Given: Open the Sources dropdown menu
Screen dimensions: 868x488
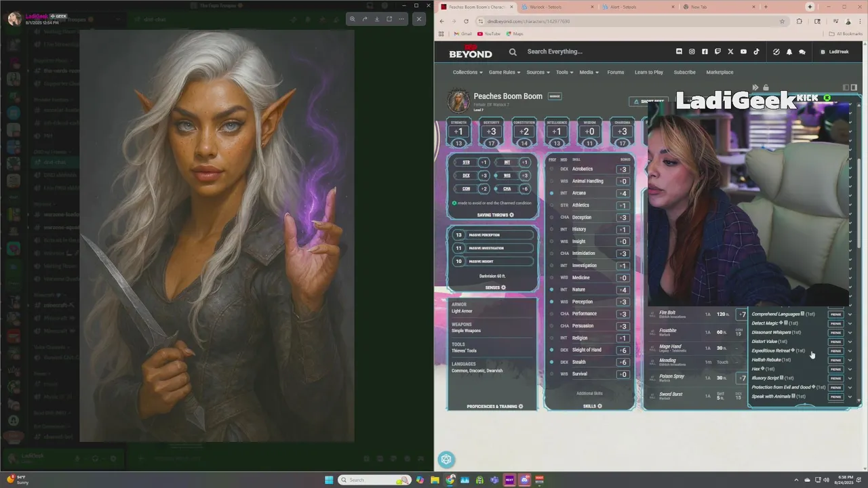Looking at the screenshot, I should (x=538, y=72).
